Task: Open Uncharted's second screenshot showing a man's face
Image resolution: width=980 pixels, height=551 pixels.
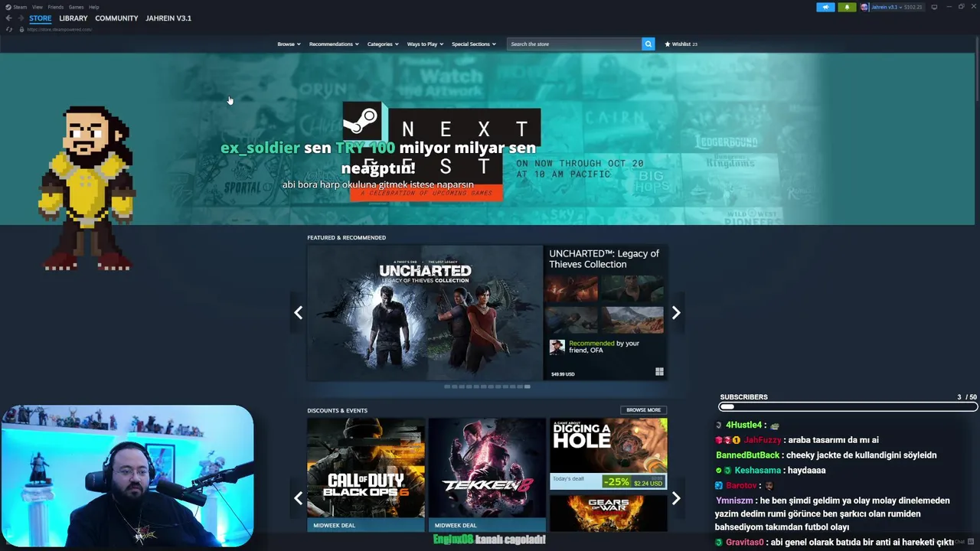Action: click(632, 289)
